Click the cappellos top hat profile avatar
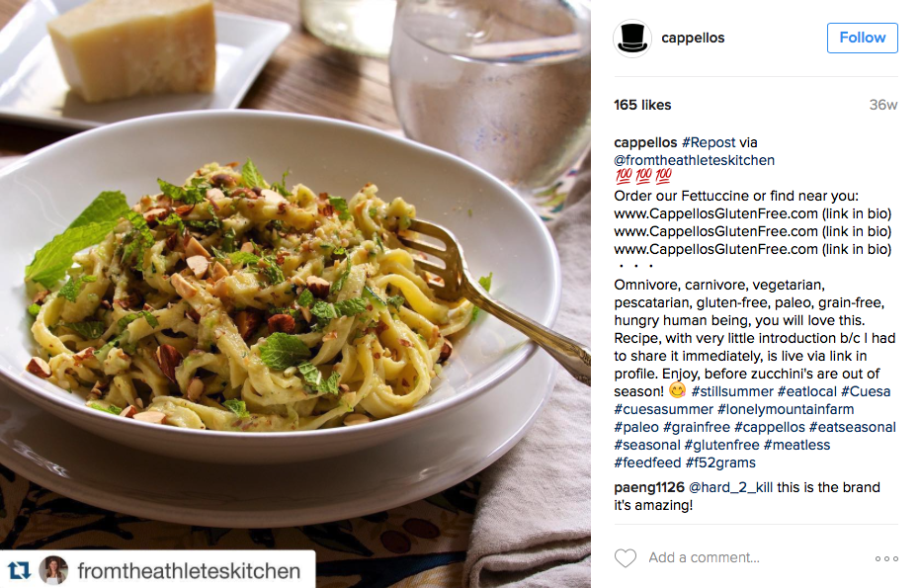This screenshot has height=588, width=920. (x=631, y=39)
